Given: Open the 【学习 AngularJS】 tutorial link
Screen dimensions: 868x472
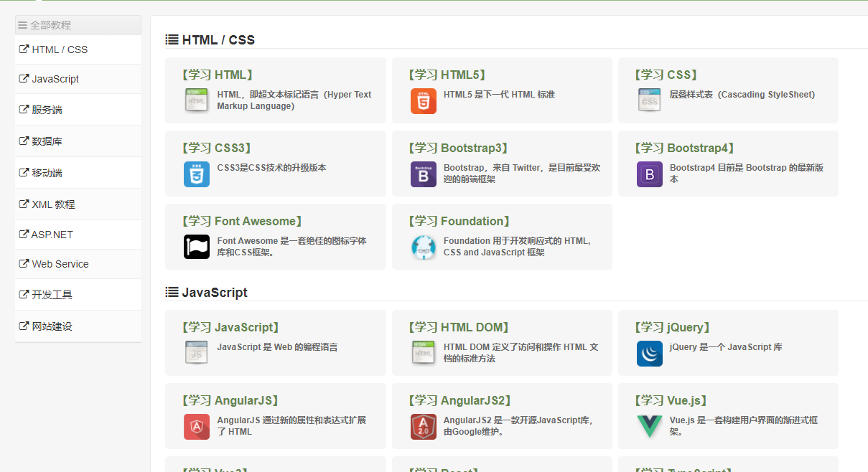Looking at the screenshot, I should (x=231, y=400).
